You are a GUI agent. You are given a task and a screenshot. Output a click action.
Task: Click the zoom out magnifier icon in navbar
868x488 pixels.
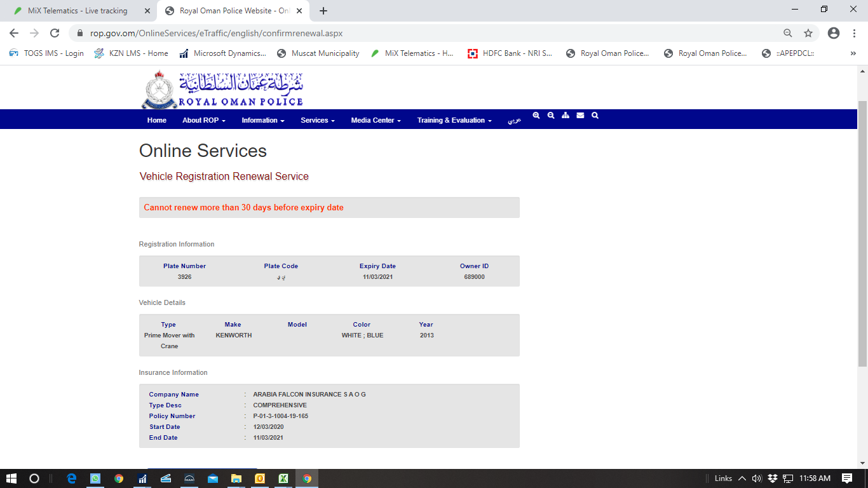coord(551,116)
